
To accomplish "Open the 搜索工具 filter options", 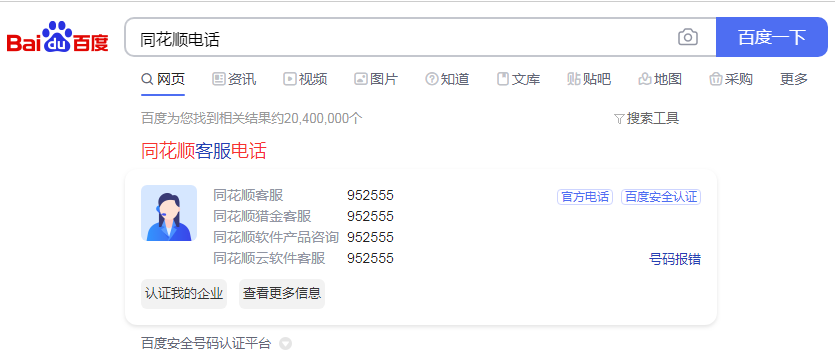I will click(x=646, y=118).
